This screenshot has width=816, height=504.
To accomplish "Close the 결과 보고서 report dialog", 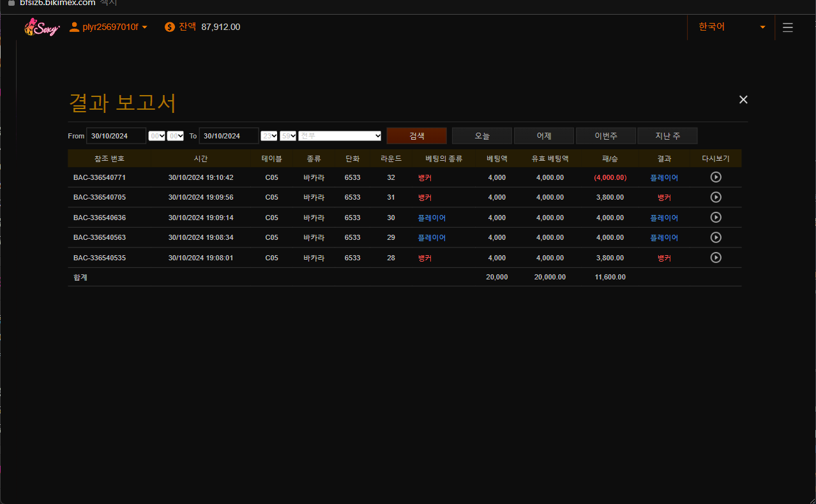I will point(743,100).
